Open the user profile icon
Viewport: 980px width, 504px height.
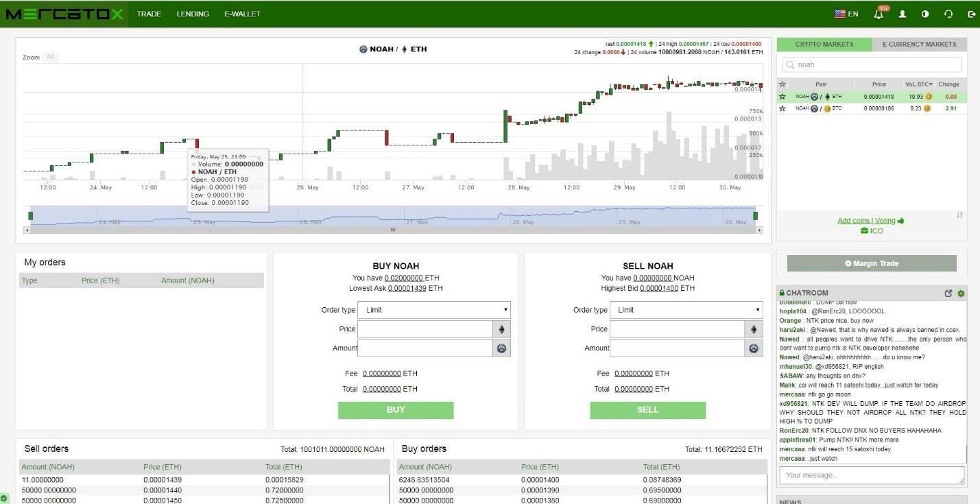pos(903,14)
